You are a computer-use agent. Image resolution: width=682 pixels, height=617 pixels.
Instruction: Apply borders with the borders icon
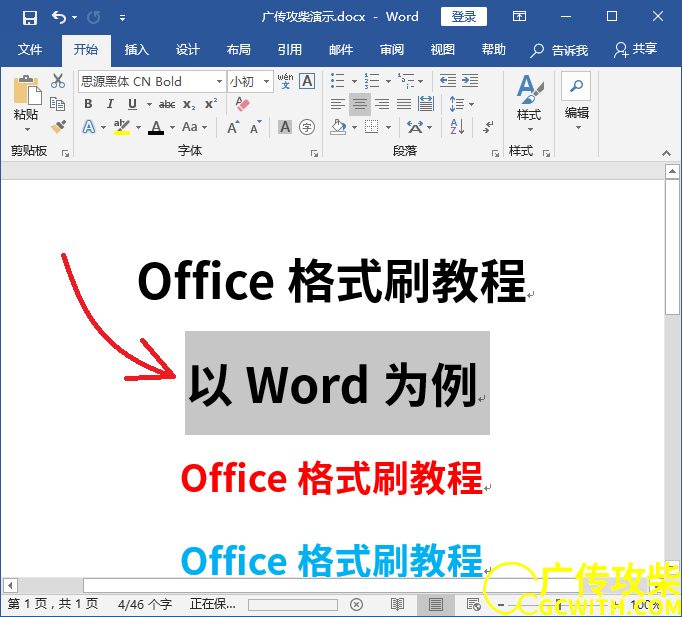pos(371,127)
